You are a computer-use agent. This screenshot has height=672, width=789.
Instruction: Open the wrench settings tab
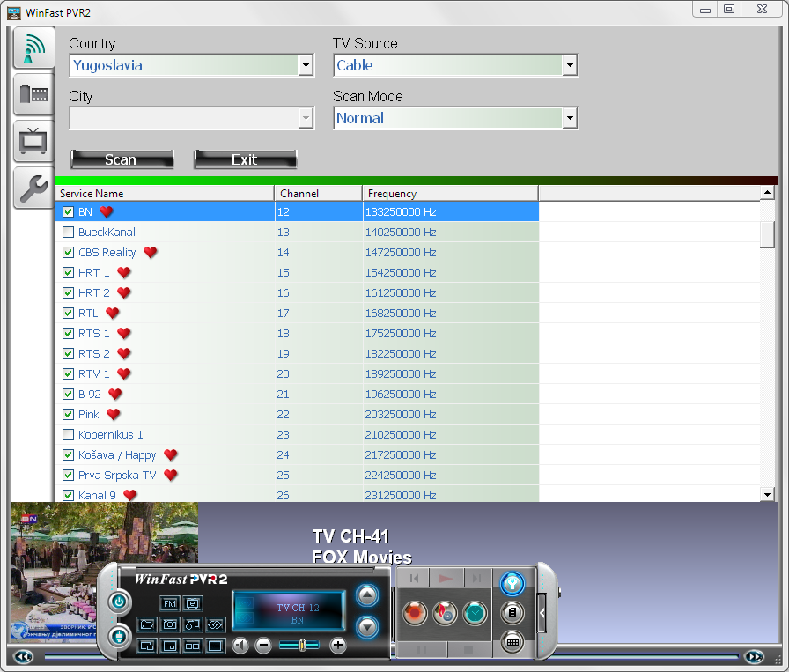[x=33, y=187]
